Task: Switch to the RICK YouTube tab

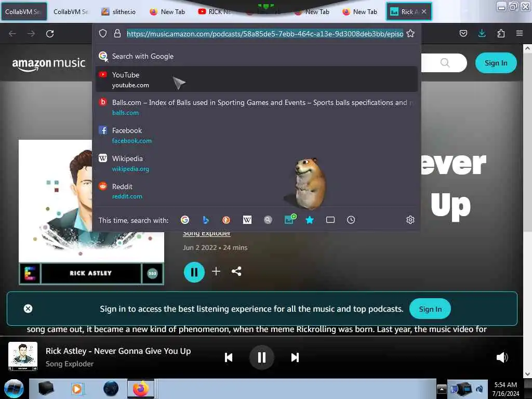Action: coord(216,11)
